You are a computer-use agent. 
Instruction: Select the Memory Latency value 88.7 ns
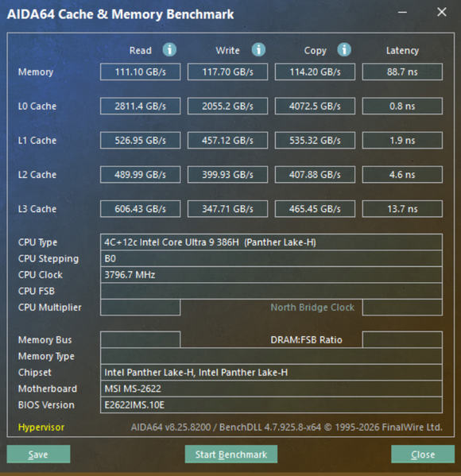tap(402, 72)
